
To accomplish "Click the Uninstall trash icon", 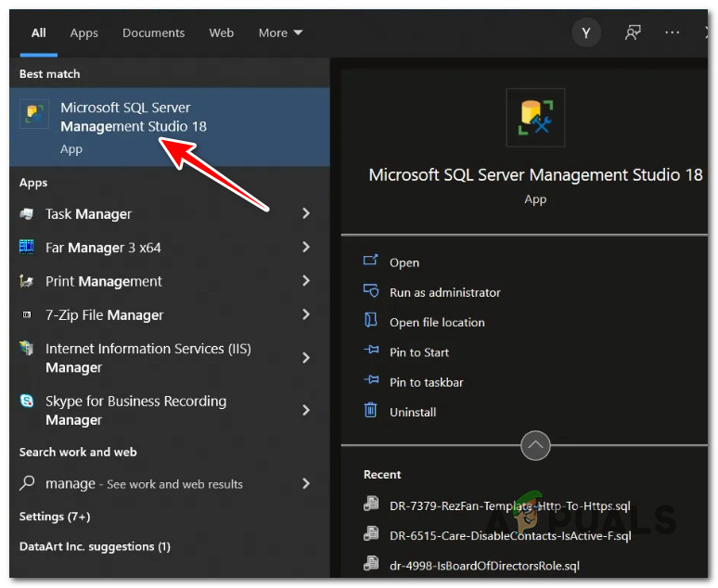I will tap(370, 410).
